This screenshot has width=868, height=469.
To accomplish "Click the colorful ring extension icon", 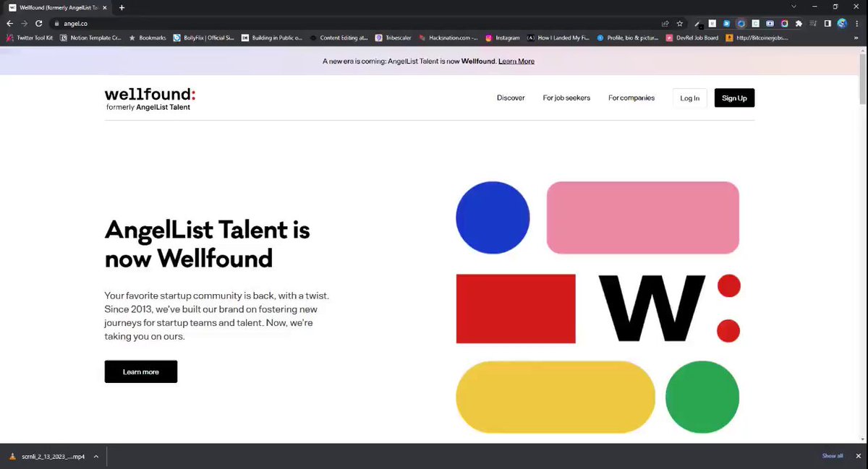I will tap(784, 23).
